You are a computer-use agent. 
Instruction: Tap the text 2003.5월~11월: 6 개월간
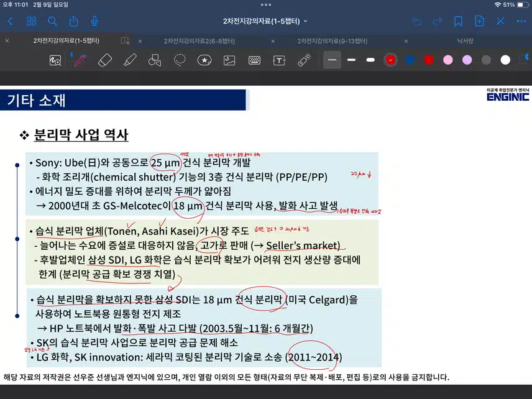coord(256,328)
